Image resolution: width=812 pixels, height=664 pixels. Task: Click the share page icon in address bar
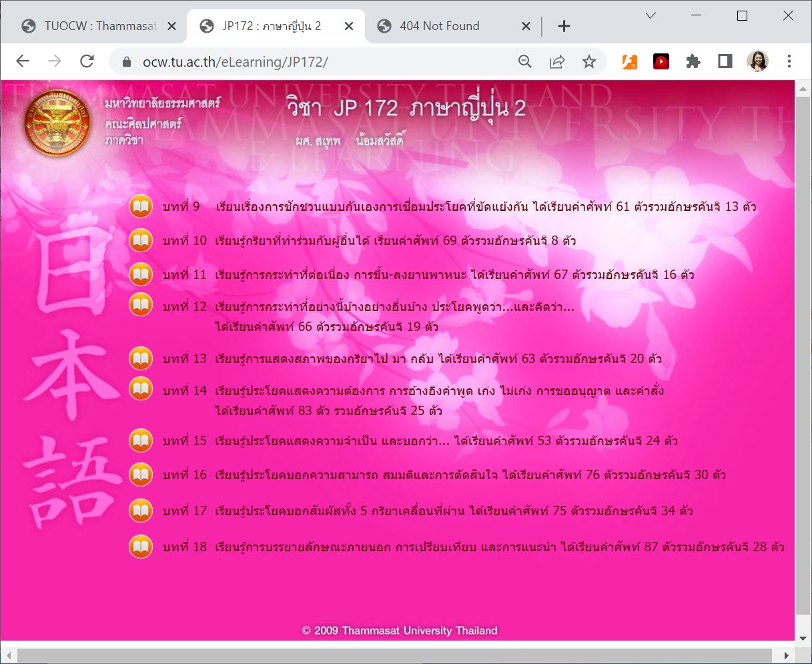[x=557, y=61]
